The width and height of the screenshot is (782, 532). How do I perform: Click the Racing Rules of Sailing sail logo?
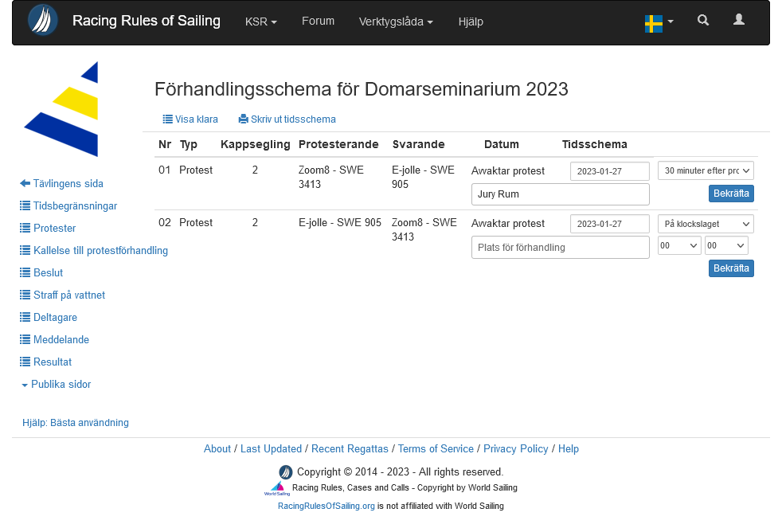[43, 21]
